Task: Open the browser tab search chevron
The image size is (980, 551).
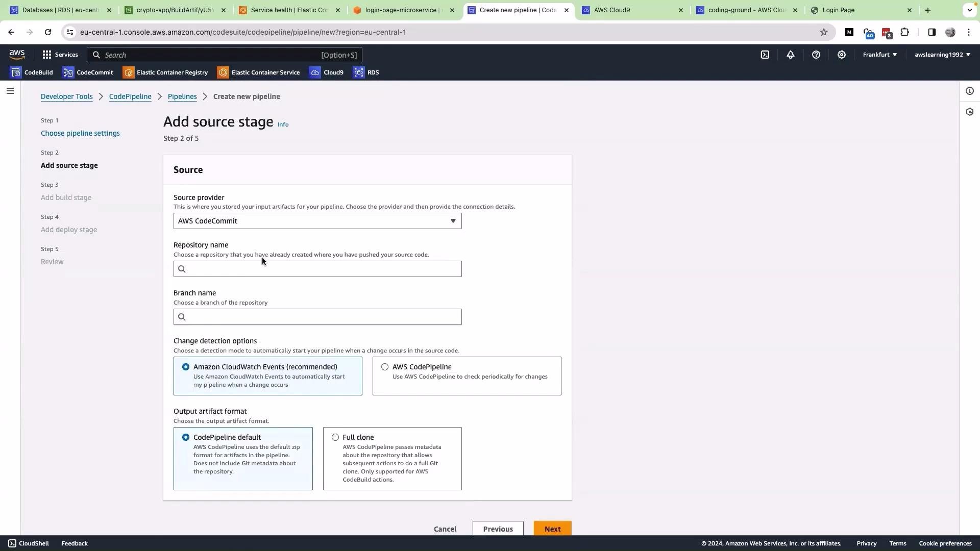Action: coord(969,10)
